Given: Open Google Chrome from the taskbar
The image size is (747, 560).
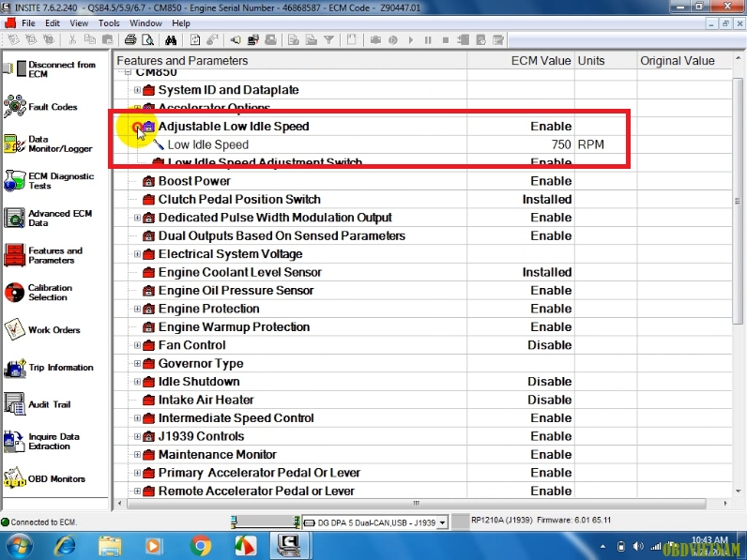Looking at the screenshot, I should click(200, 546).
